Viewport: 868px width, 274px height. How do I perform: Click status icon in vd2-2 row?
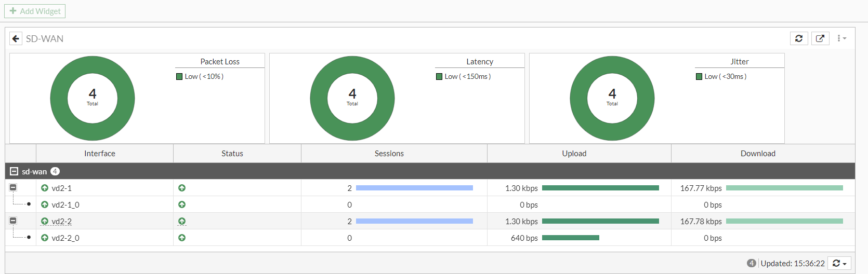182,221
